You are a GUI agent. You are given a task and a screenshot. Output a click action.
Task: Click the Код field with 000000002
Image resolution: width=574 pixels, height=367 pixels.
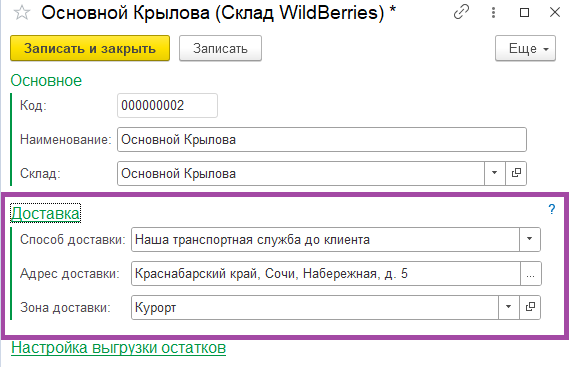point(167,105)
